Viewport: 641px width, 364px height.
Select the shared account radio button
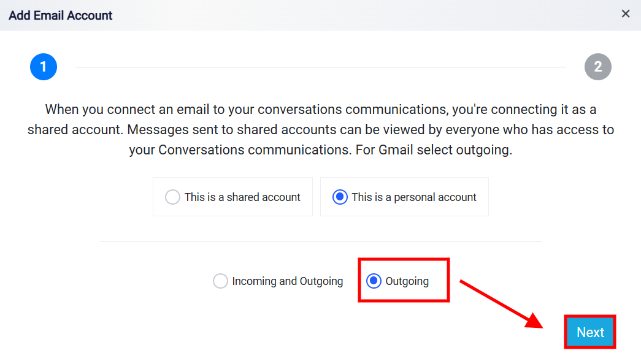click(x=172, y=197)
